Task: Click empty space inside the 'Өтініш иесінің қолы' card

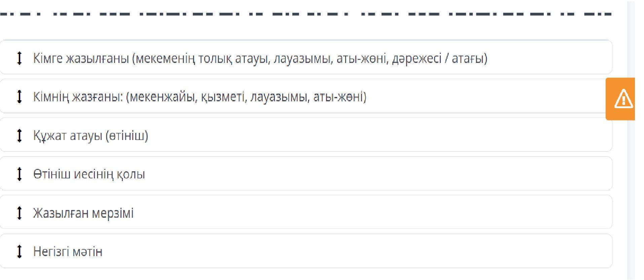Action: point(370,174)
